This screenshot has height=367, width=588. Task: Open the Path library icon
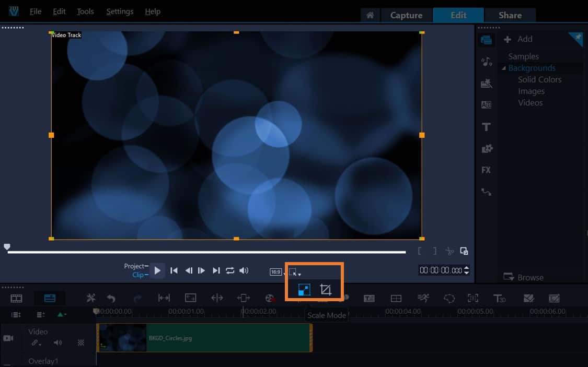click(487, 192)
